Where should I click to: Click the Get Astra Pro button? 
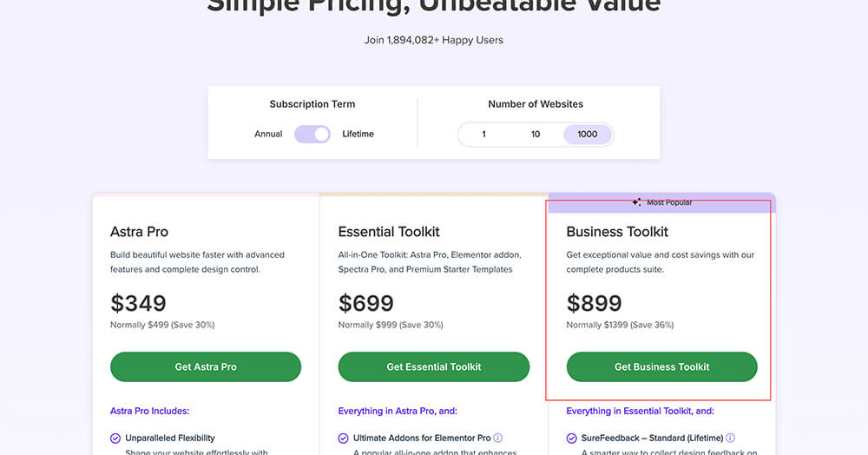(x=206, y=367)
